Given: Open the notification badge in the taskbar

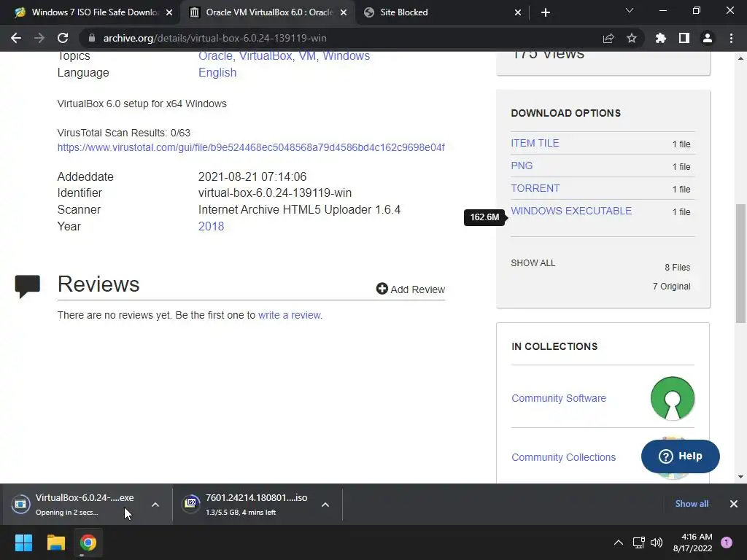Looking at the screenshot, I should pos(727,542).
